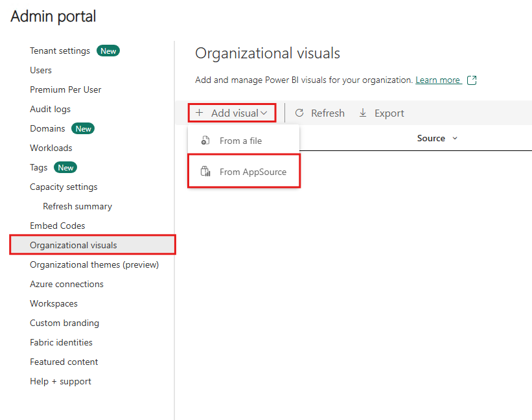Select the Export download icon
The width and height of the screenshot is (532, 420).
click(364, 113)
